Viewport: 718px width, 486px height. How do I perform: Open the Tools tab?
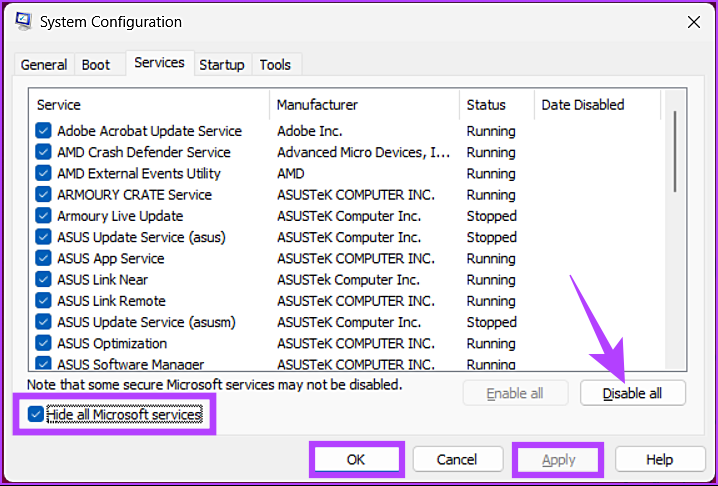(275, 65)
